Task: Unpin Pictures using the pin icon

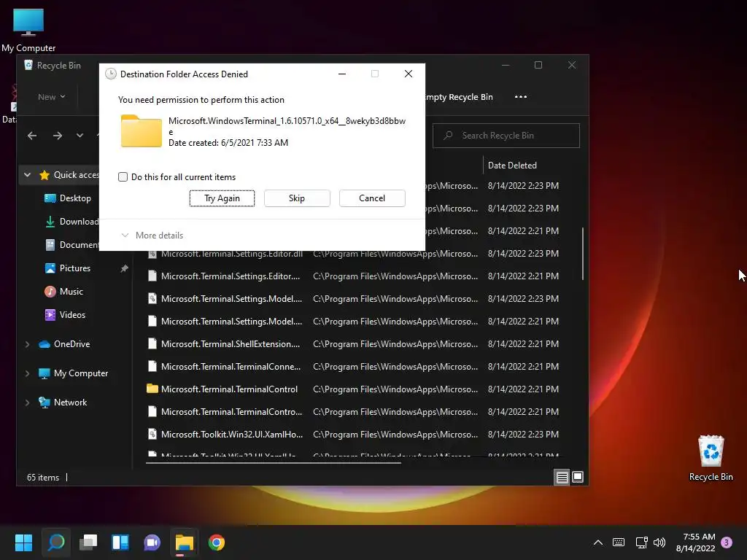Action: (124, 268)
